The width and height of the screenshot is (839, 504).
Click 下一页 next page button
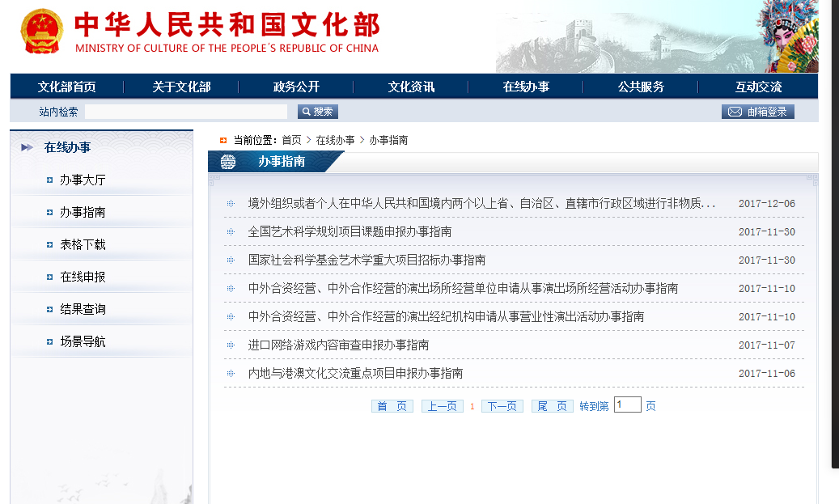tap(502, 406)
